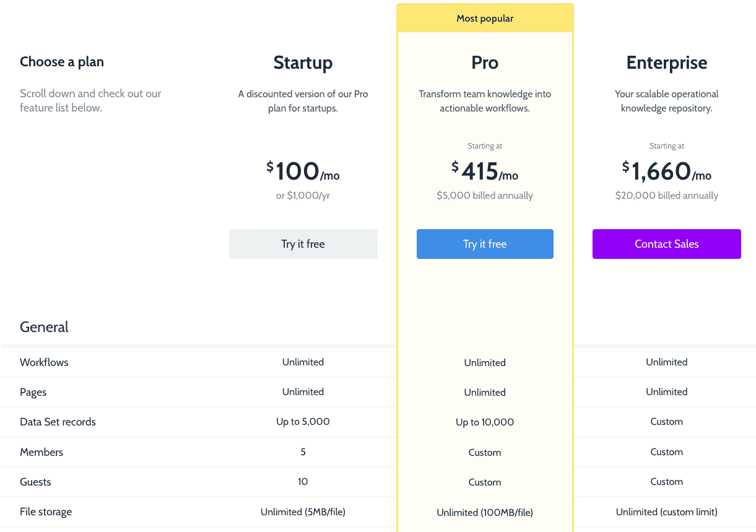
Task: Click Unlimited (100MB/file) file storage for Pro
Action: (x=485, y=512)
